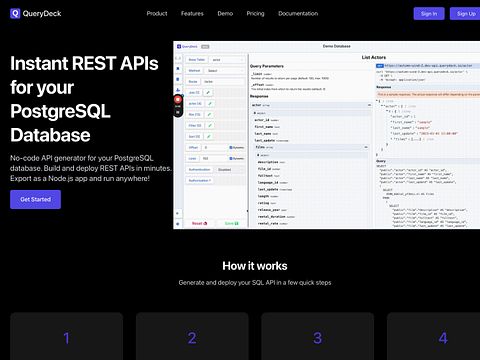Click the pause icon under the recorder
Image resolution: width=480 pixels, height=360 pixels.
[178, 112]
